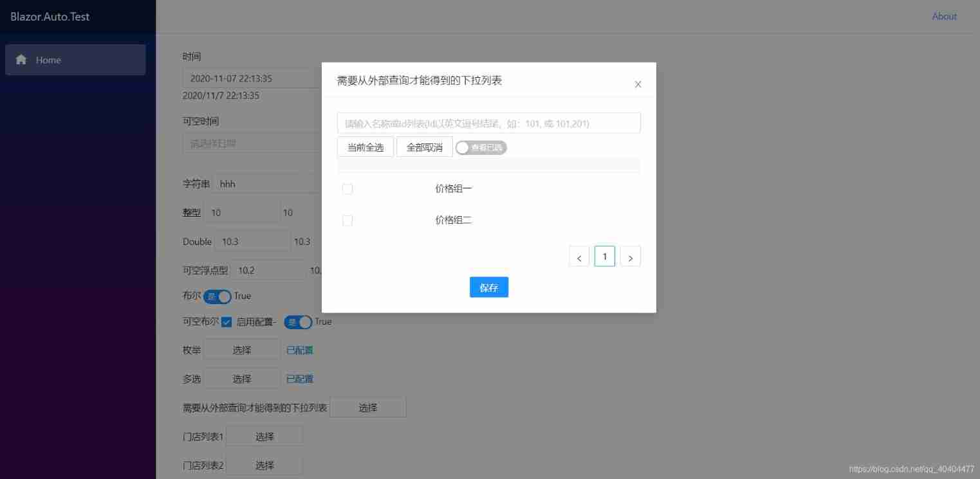Click the Double input field
The image size is (980, 479).
[252, 242]
